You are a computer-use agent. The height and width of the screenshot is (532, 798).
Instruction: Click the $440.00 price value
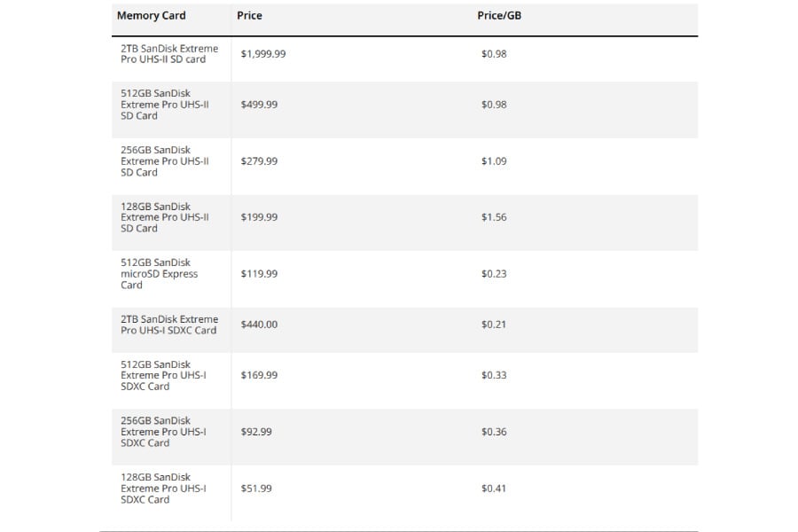(259, 325)
